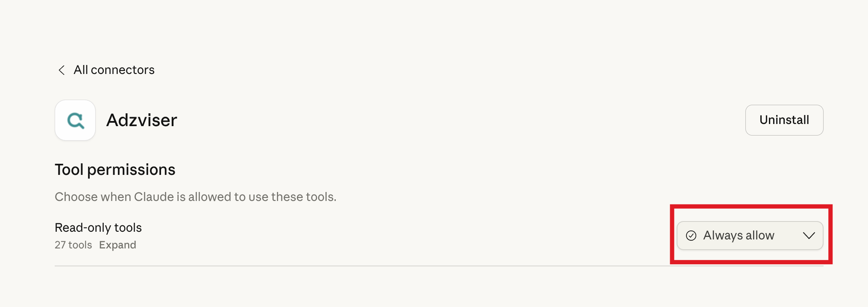Click the Tool permissions heading
This screenshot has width=868, height=307.
[114, 169]
